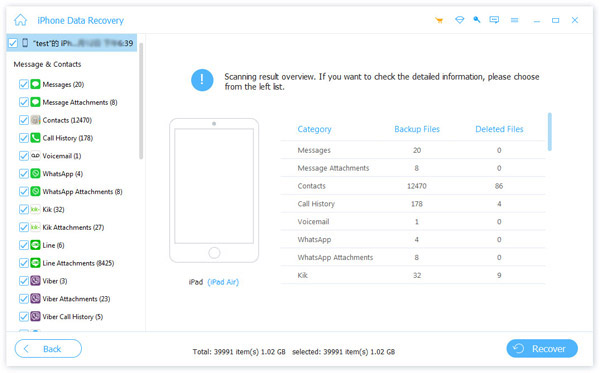The height and width of the screenshot is (373, 600).
Task: Click the Viber Attachments icon
Action: [35, 298]
